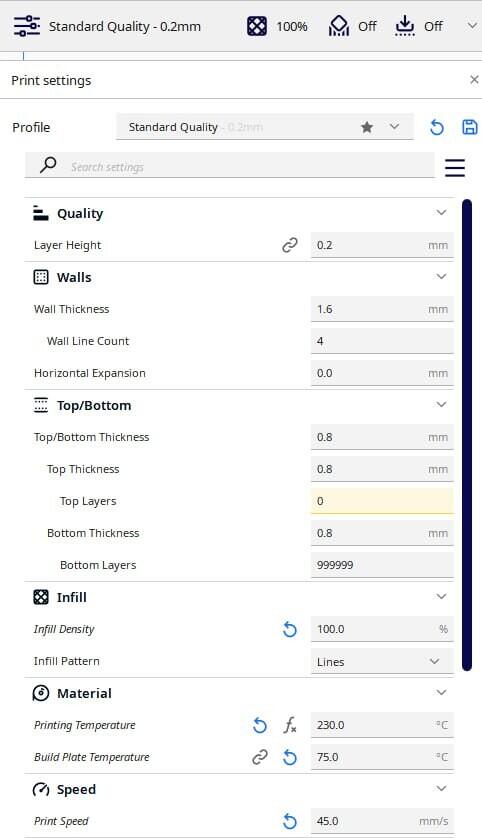The image size is (482, 838).
Task: Click the fx formula icon for Printing Temperature
Action: tap(290, 725)
